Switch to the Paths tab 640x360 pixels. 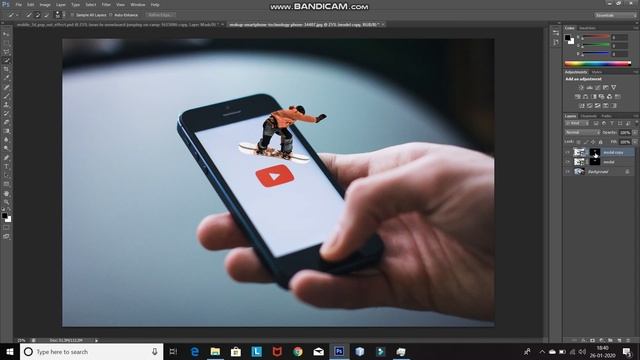pos(607,116)
